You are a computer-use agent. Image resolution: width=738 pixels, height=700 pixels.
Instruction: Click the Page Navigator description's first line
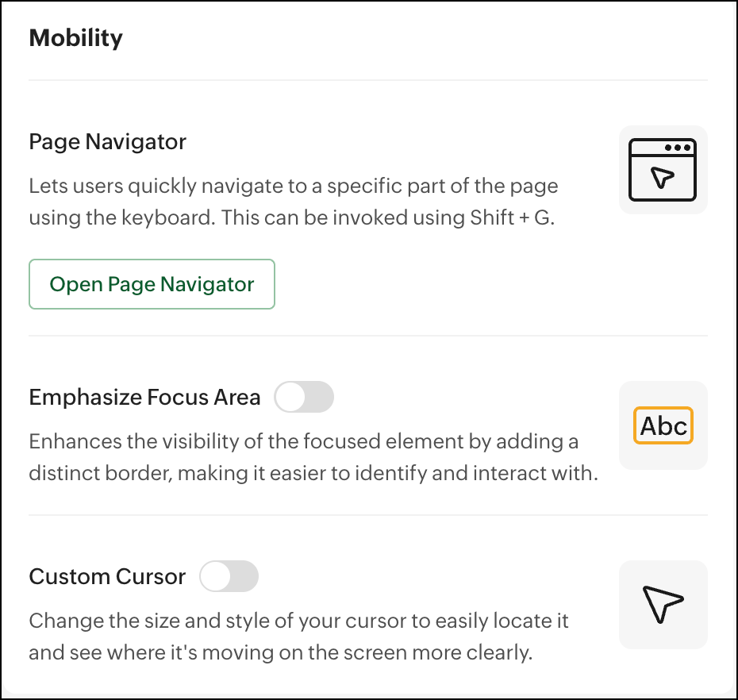294,187
